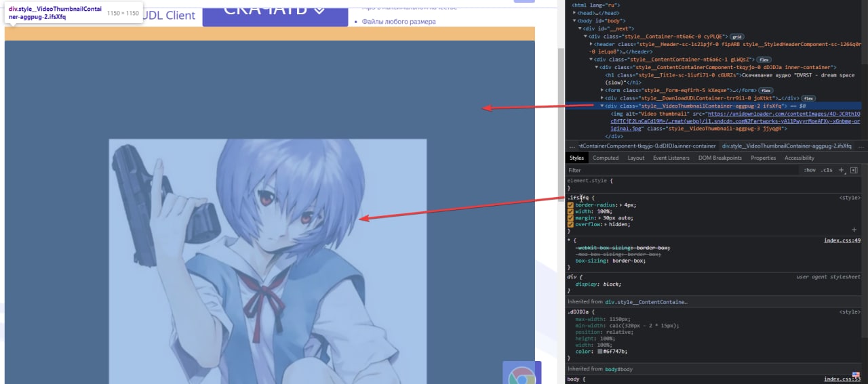Screen dimensions: 868x384
Task: Expand the border-radius shorthand triangle
Action: tap(622, 205)
